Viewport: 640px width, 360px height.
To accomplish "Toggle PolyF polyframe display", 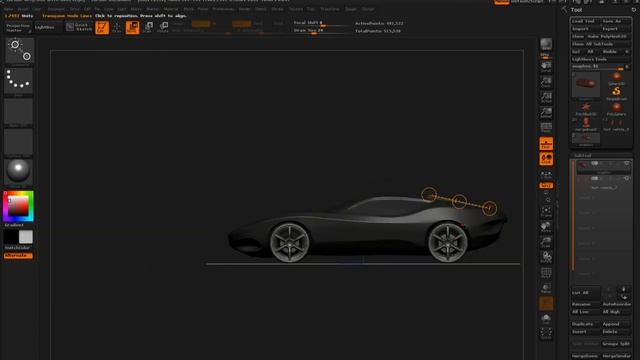I will (546, 273).
